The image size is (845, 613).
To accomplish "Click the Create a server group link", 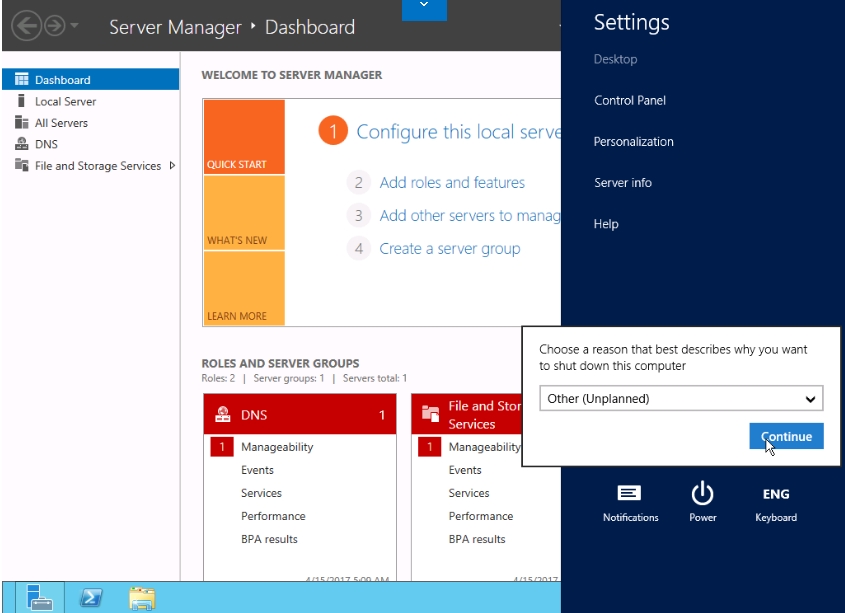I will point(450,249).
